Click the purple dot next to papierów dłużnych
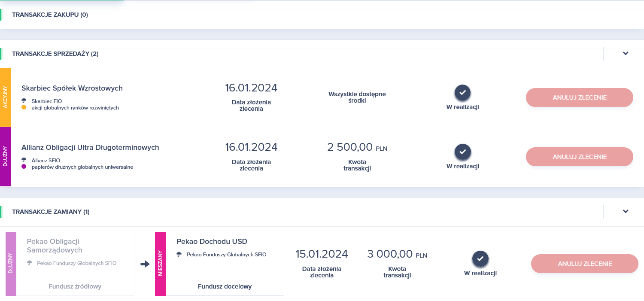Image resolution: width=644 pixels, height=301 pixels. [24, 167]
